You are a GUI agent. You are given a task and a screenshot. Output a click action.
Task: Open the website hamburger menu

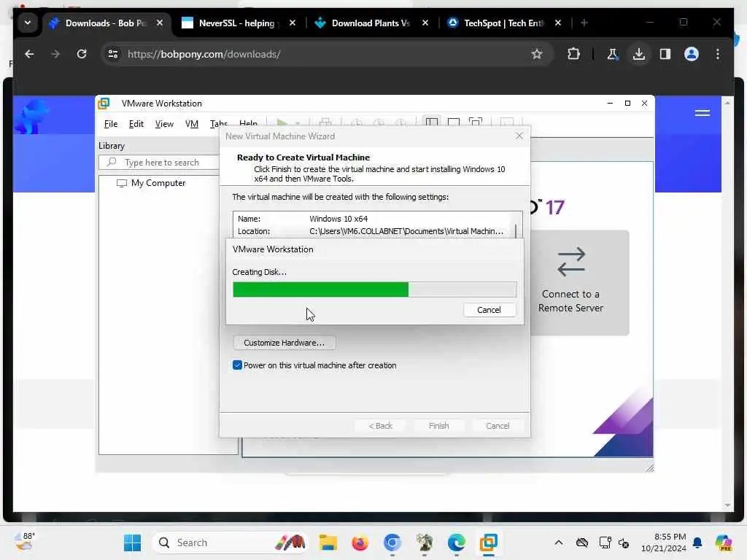point(703,113)
